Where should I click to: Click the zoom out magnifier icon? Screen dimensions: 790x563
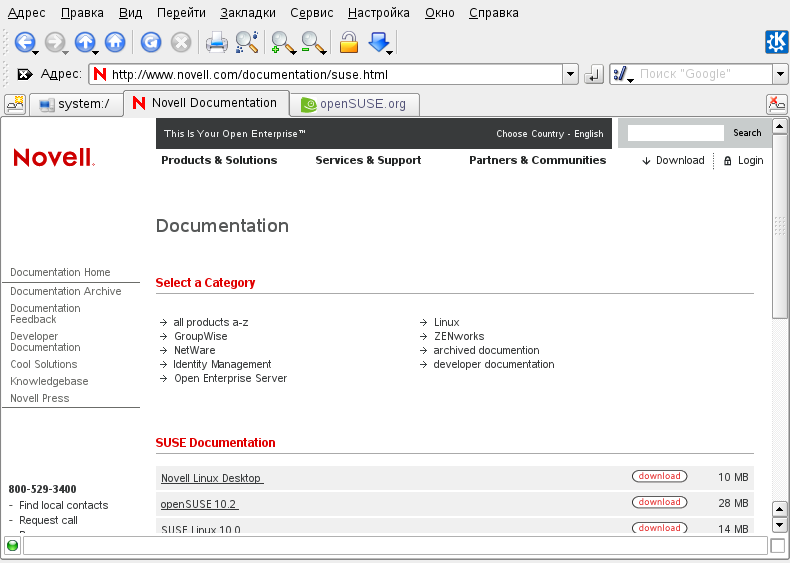313,42
